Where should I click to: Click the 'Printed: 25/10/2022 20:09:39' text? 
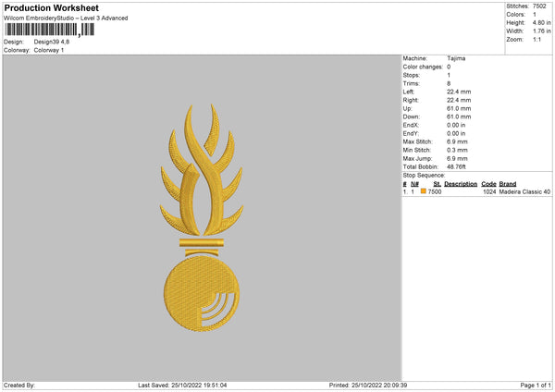click(x=368, y=385)
